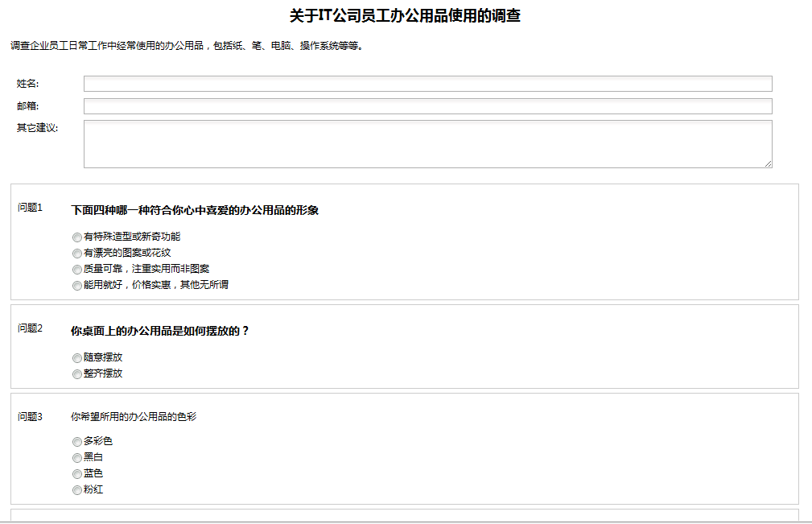Pick the "多彩色" color option
The height and width of the screenshot is (524, 812).
click(77, 442)
